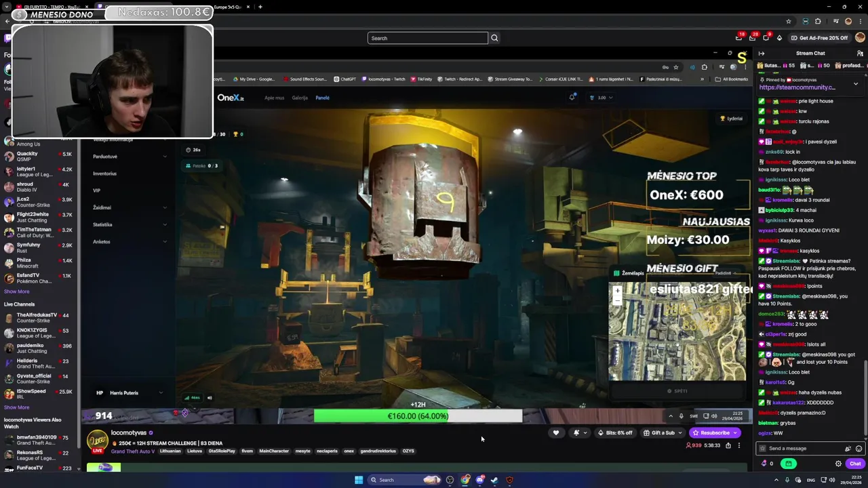Collapse the Stream Chat panel arrow
868x488 pixels.
762,54
